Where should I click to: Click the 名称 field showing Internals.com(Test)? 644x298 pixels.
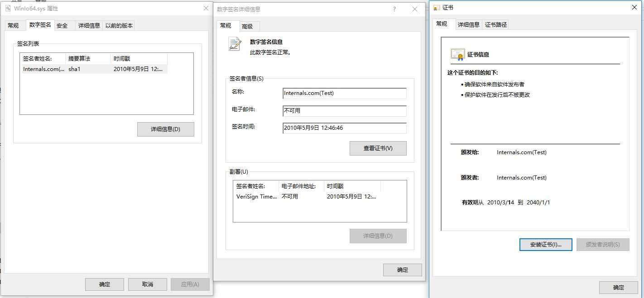coord(345,93)
